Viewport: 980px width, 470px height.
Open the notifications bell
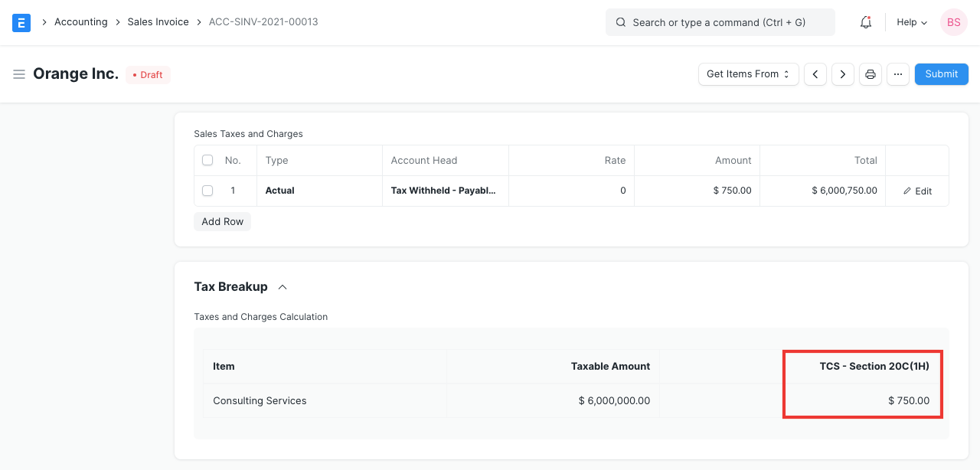865,22
